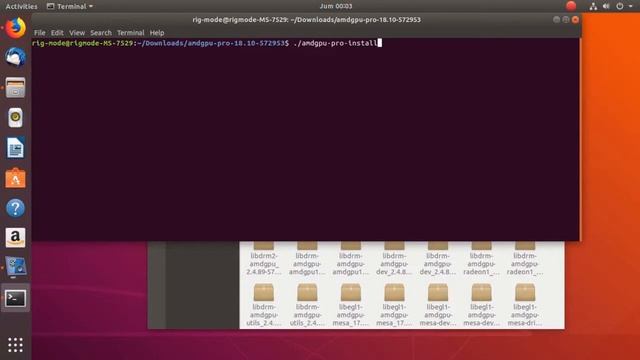Select the libdrm2-amdgpu_2.4.89 package in Files
The width and height of the screenshot is (640, 360).
264,259
